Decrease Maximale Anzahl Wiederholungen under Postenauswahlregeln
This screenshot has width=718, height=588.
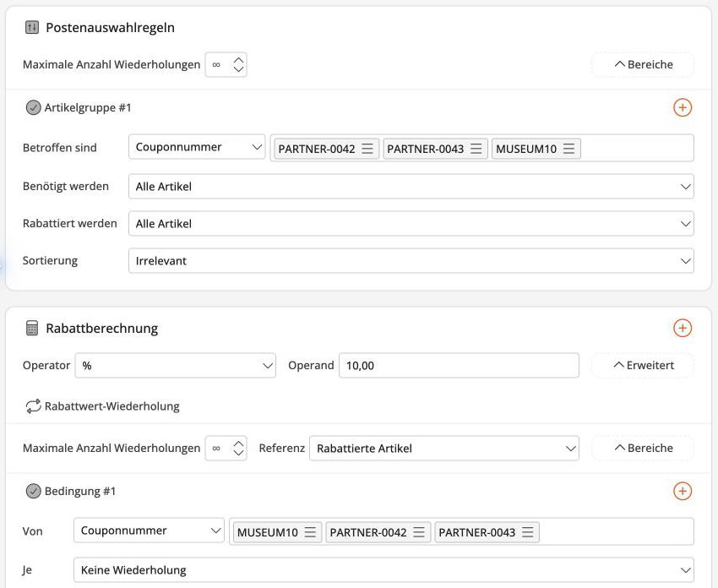[x=238, y=69]
